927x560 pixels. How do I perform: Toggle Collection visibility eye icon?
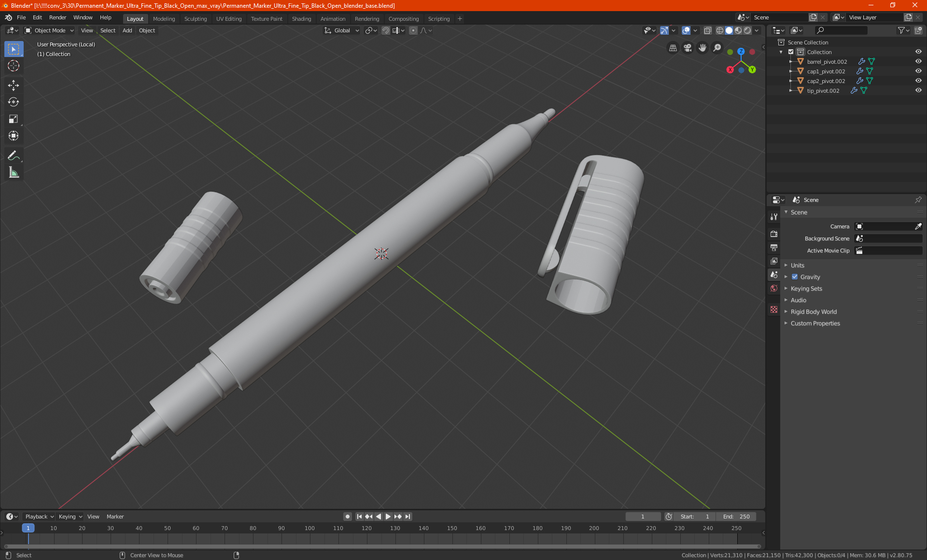point(918,52)
